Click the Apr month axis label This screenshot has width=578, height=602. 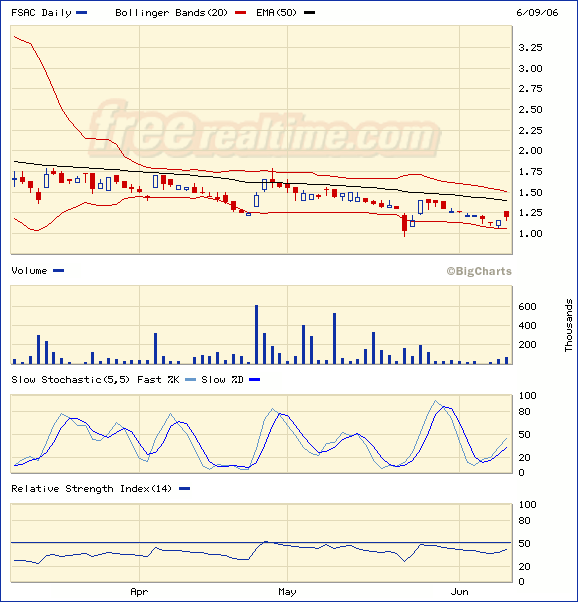tap(139, 592)
